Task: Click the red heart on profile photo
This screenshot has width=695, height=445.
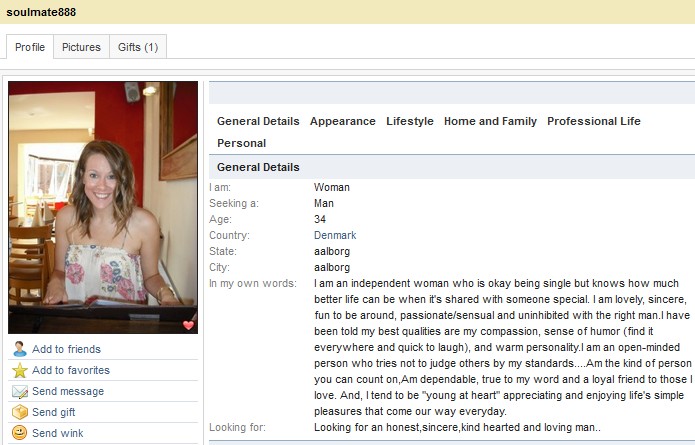Action: tap(188, 325)
